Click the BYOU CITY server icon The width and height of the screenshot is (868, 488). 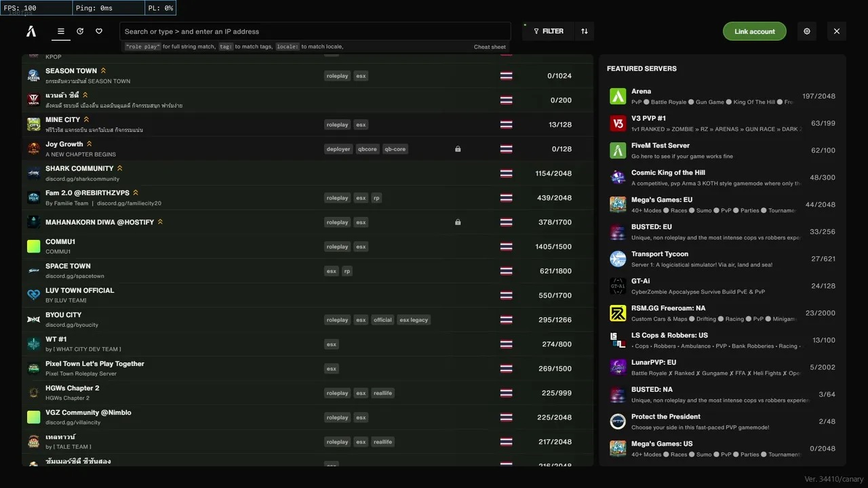click(x=34, y=320)
